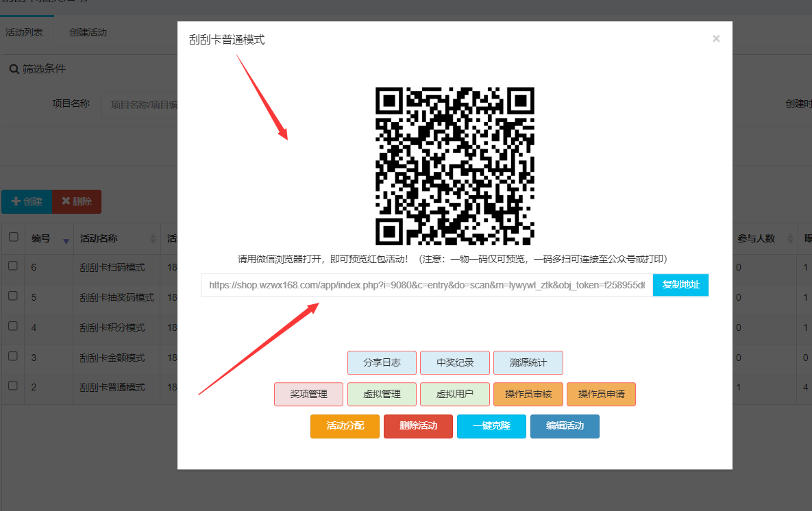Check the checkbox for row 4

pyautogui.click(x=13, y=326)
